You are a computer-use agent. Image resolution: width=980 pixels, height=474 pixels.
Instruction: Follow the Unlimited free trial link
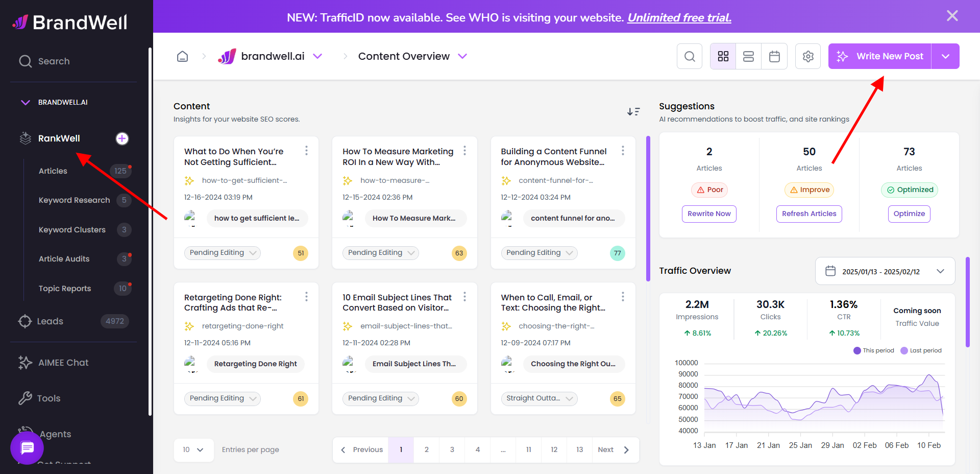coord(679,18)
